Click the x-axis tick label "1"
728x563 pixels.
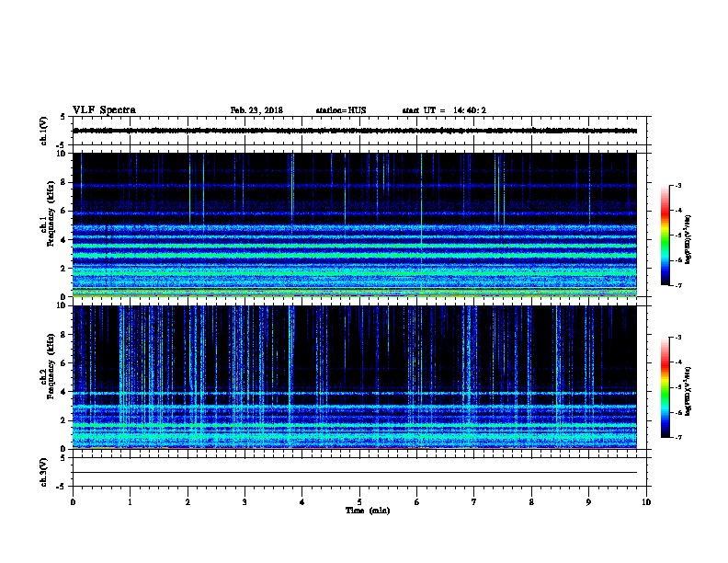point(130,501)
